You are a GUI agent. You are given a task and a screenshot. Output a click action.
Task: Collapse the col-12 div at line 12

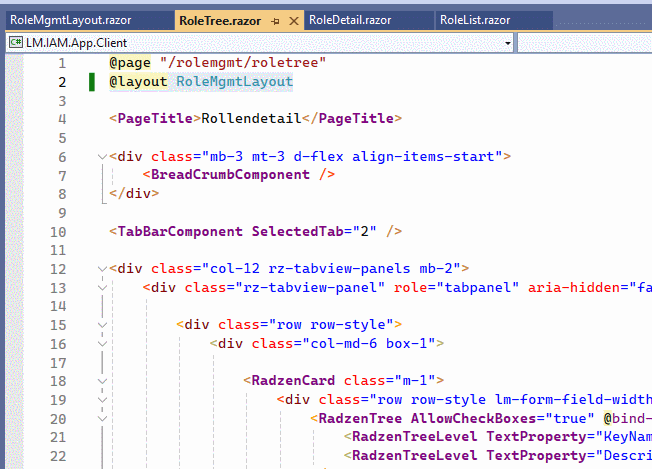click(101, 269)
